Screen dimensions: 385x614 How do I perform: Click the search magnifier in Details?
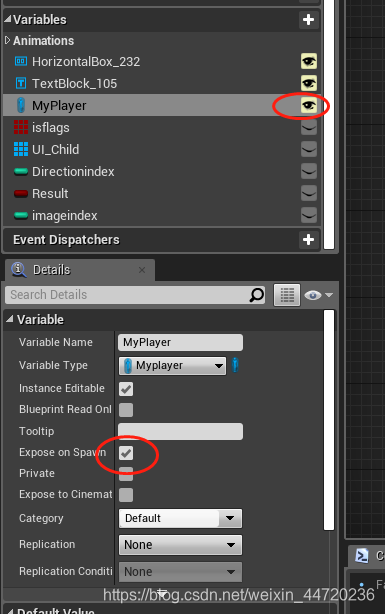pos(257,295)
